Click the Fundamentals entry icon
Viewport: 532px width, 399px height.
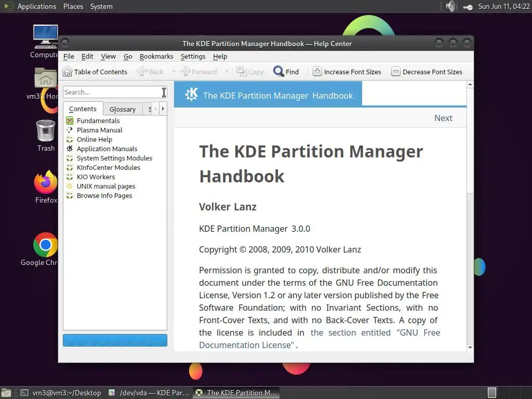[70, 121]
